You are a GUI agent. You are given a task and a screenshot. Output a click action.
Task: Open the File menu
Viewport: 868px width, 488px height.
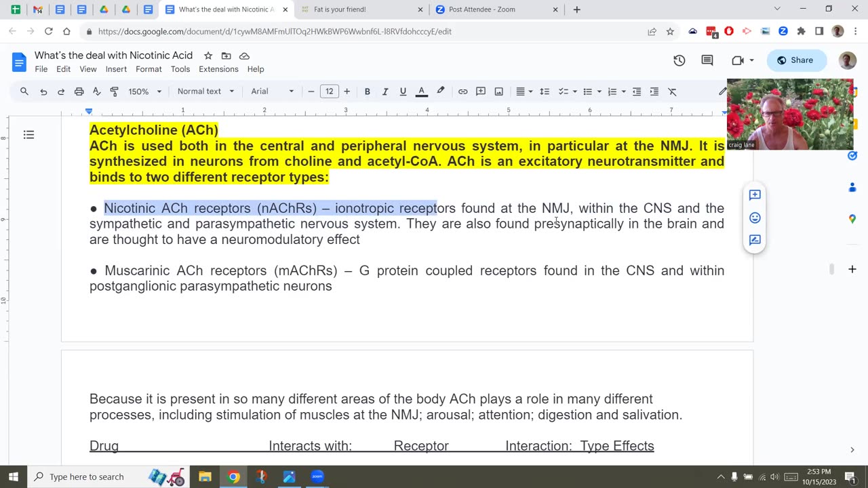(x=41, y=69)
